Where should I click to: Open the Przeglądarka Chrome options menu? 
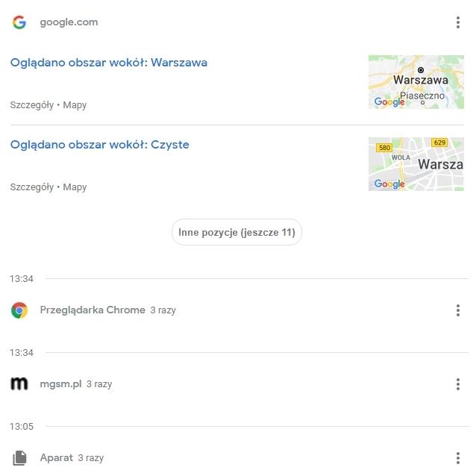point(457,310)
